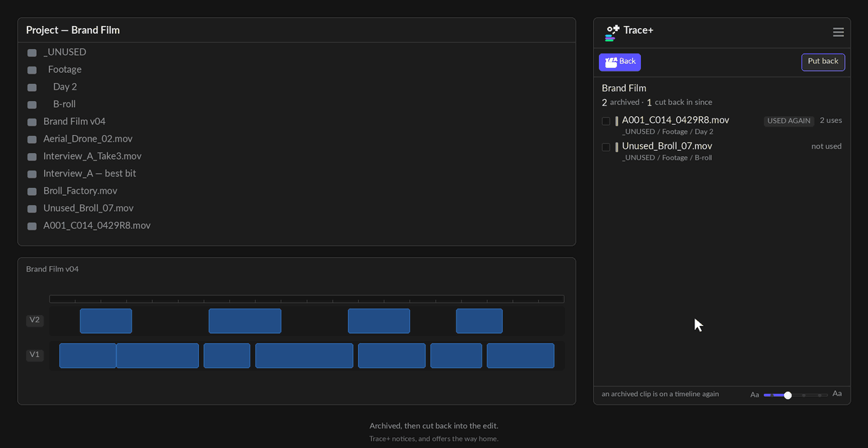The height and width of the screenshot is (448, 868).
Task: Click the Day 2 bin icon
Action: click(x=32, y=87)
